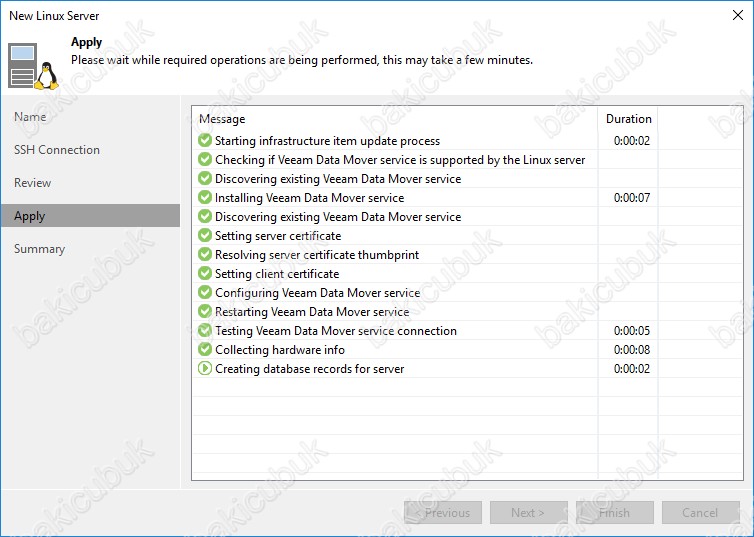The width and height of the screenshot is (754, 537).
Task: Select row 'Installing Veeam Data Mover service'
Action: click(467, 198)
